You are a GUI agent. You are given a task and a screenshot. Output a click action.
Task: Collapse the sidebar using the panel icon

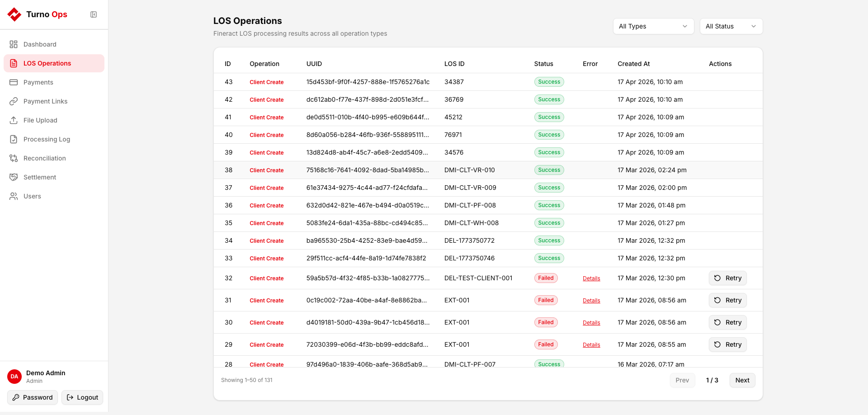tap(94, 14)
